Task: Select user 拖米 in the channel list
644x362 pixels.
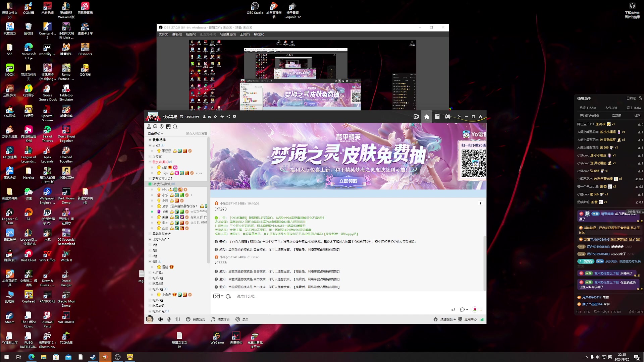Action: click(x=165, y=212)
